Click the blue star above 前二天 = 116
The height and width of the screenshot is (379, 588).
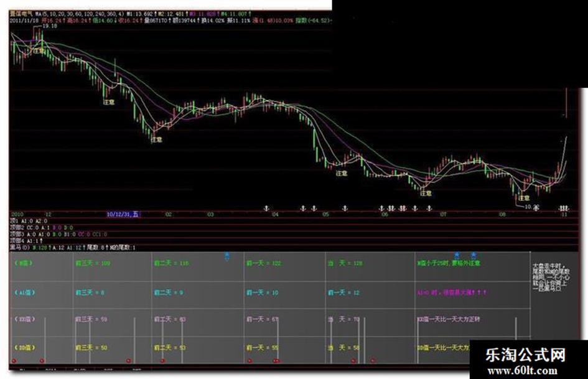(x=227, y=256)
